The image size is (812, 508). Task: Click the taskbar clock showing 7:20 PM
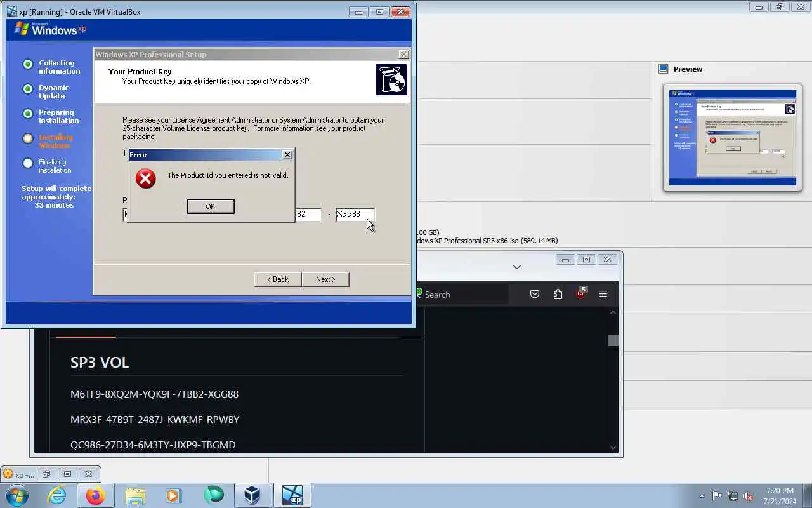click(x=780, y=496)
